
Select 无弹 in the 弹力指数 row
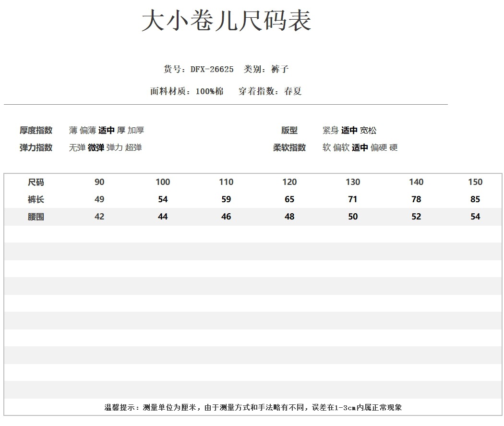tap(77, 147)
